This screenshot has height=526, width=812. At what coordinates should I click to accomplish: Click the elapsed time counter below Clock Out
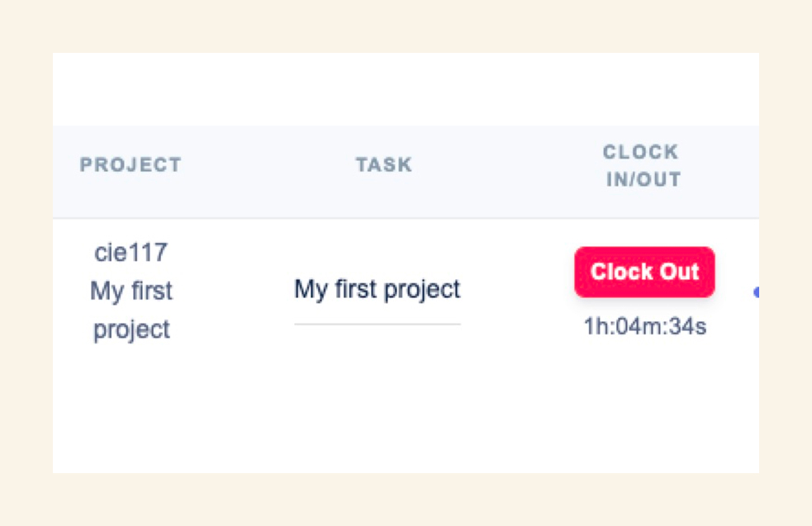[645, 328]
